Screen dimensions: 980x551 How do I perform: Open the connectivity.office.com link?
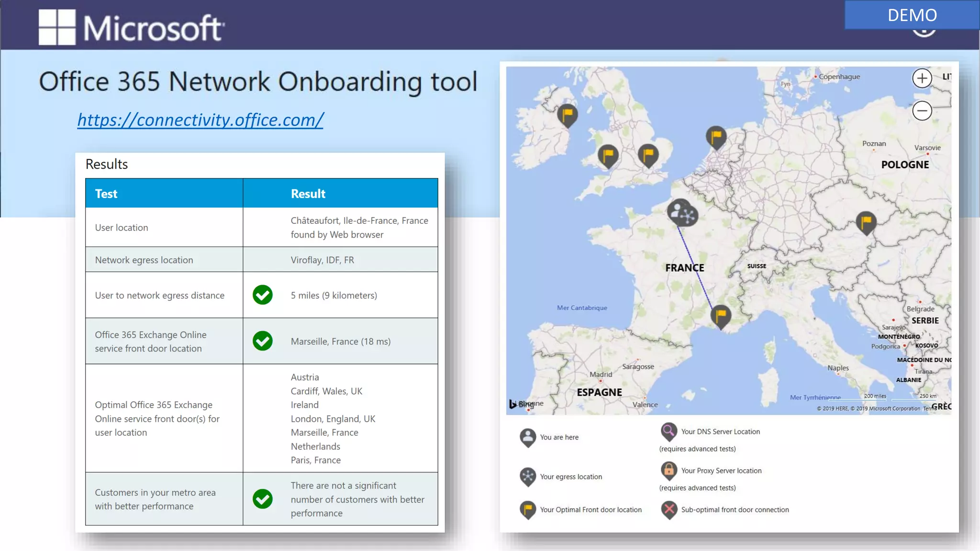pos(200,120)
